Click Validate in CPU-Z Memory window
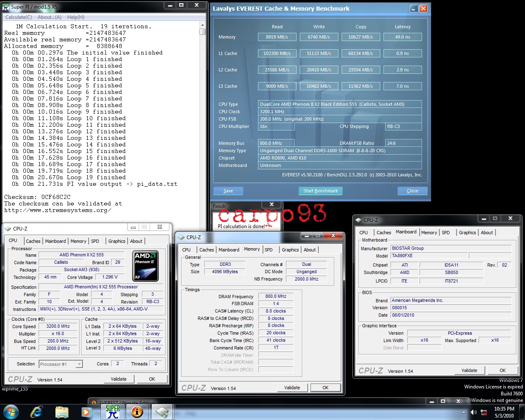The width and height of the screenshot is (525, 420). (292, 388)
